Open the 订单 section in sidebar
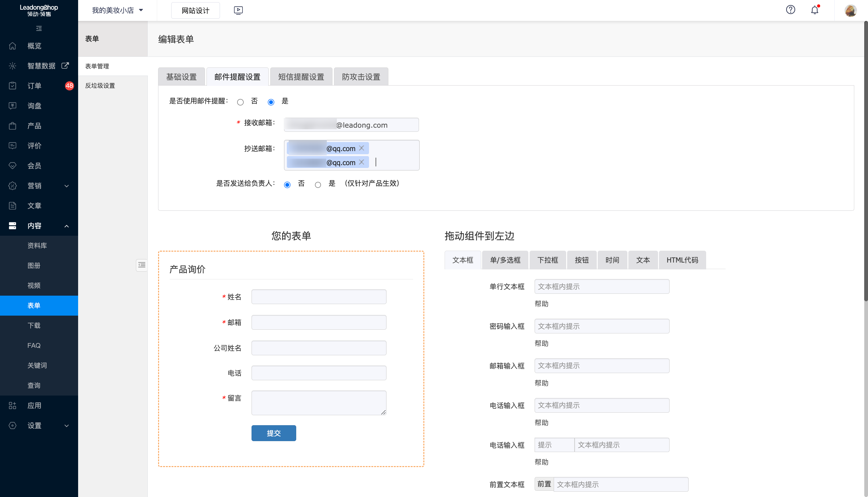Image resolution: width=868 pixels, height=497 pixels. tap(34, 86)
